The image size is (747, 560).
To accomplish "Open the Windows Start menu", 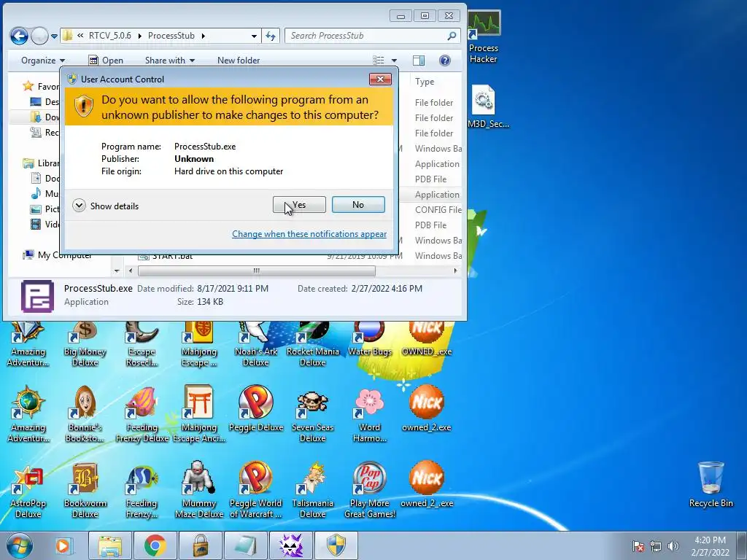I will (20, 545).
